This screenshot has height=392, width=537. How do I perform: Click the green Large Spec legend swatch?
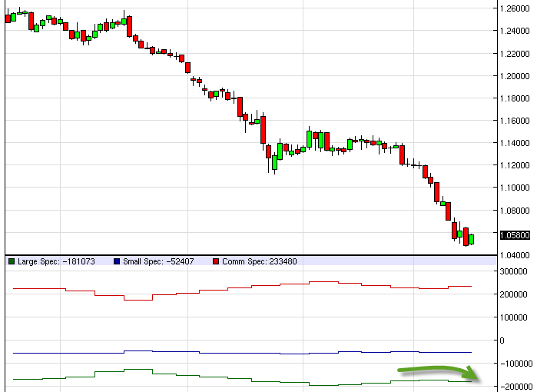[x=12, y=261]
